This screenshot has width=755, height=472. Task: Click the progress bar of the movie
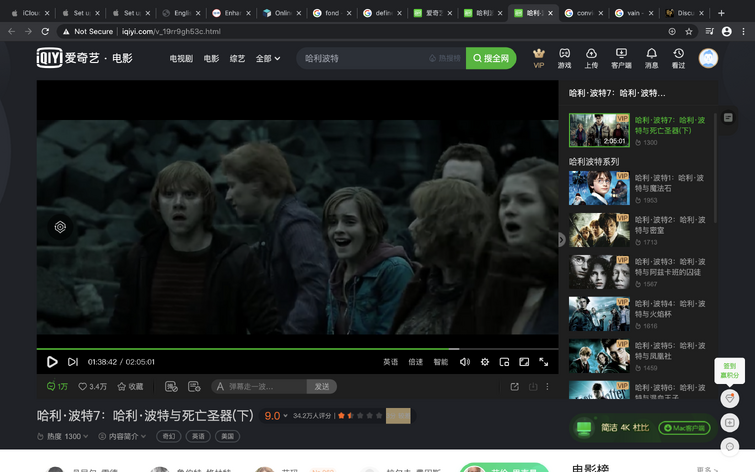pyautogui.click(x=298, y=348)
